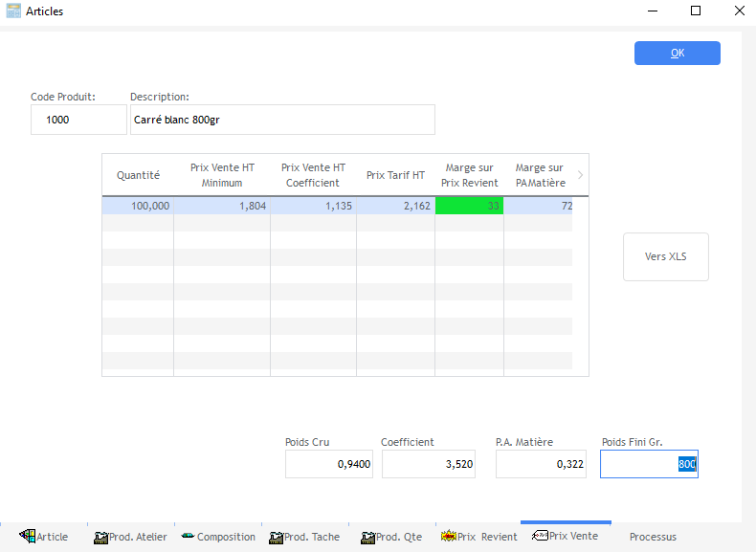Click the Articles window title icon
The image size is (756, 552).
point(13,11)
